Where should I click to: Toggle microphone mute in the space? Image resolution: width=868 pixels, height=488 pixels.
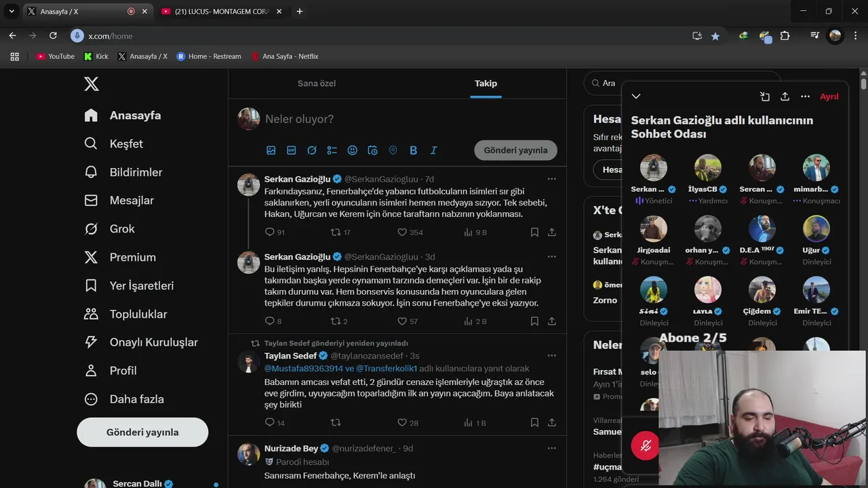point(645,446)
